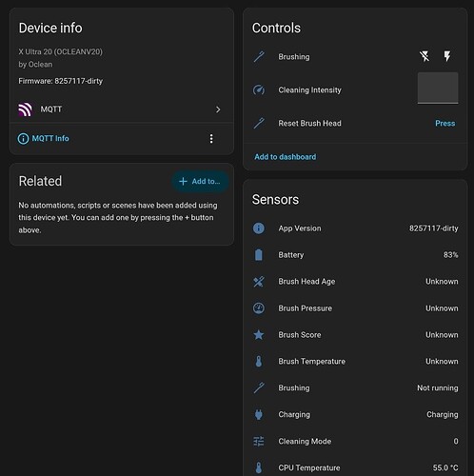Click the MQTT integration label
The height and width of the screenshot is (476, 474).
pos(51,109)
